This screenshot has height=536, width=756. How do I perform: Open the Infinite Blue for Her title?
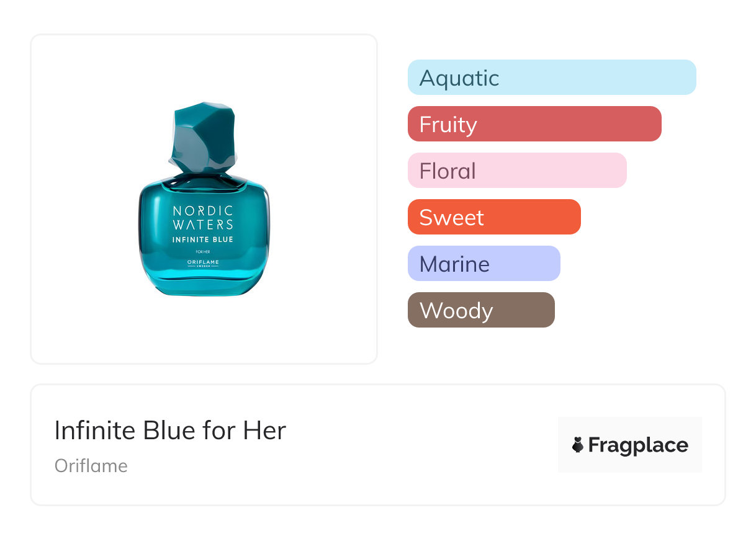click(x=170, y=431)
